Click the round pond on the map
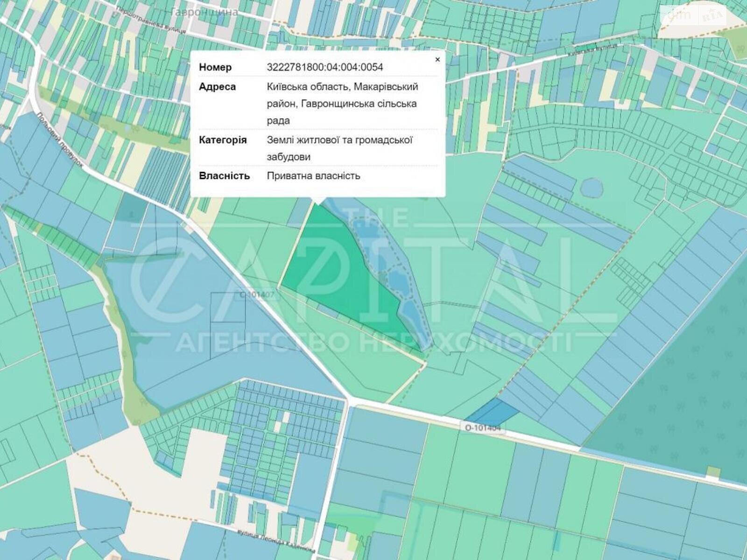 coord(592,189)
